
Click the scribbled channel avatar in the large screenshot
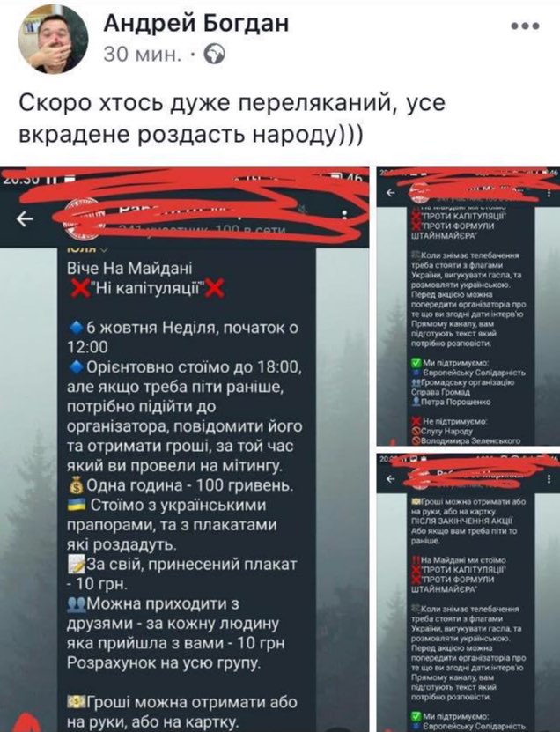coord(82,219)
